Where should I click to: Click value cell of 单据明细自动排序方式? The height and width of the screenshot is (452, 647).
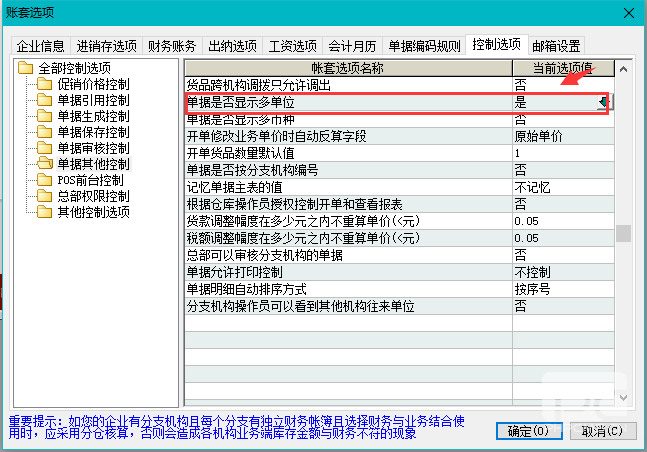(x=560, y=289)
